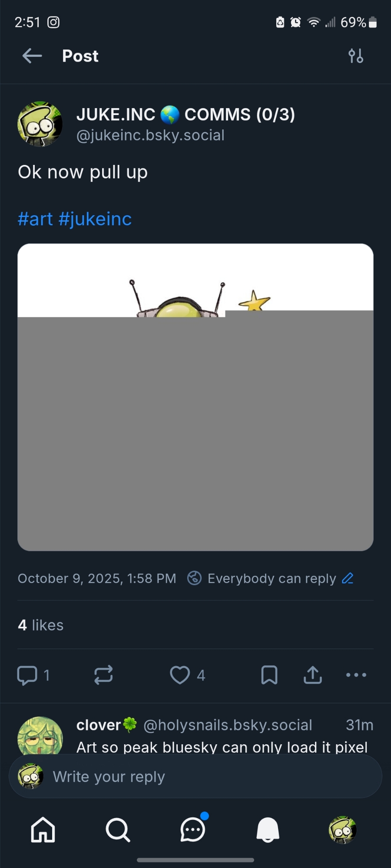Image resolution: width=391 pixels, height=868 pixels.
Task: Reply to the post via comment icon
Action: 27,675
